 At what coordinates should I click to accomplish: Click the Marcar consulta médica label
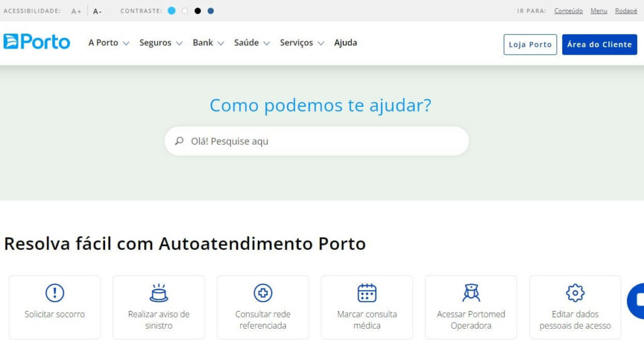click(367, 320)
